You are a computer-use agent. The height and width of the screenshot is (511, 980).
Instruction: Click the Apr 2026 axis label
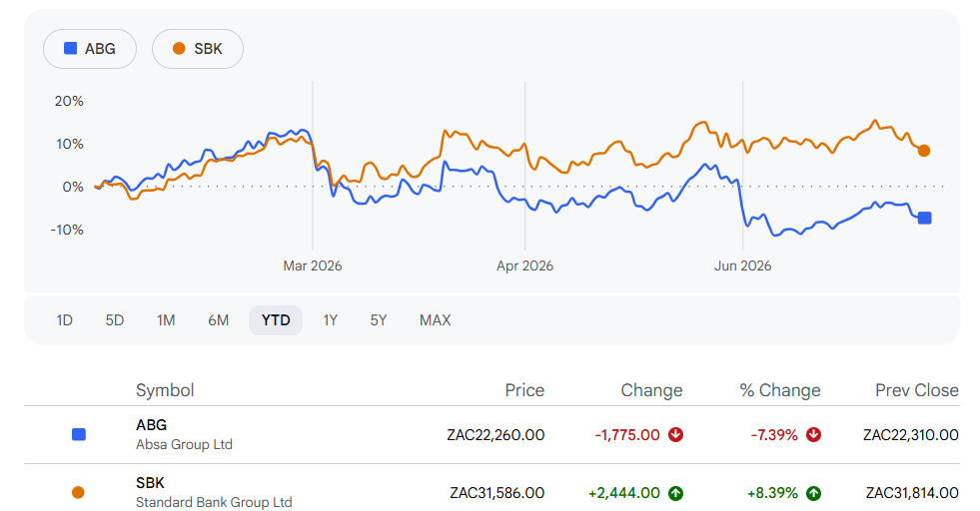pos(525,266)
